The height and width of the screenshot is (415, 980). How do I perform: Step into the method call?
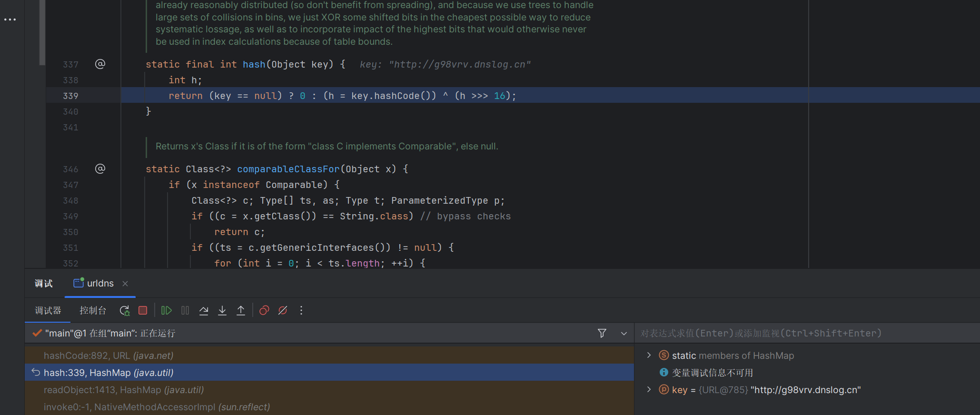point(222,311)
